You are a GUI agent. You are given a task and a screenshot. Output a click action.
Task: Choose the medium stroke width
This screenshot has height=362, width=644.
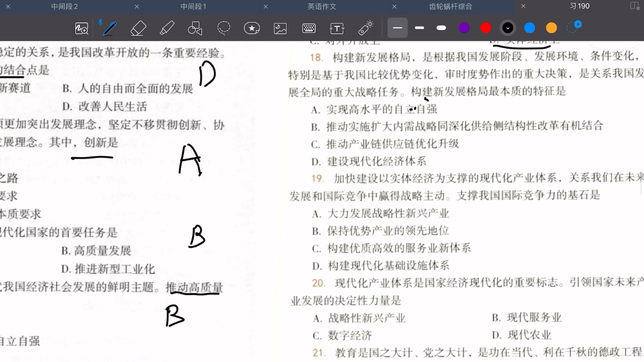(419, 28)
